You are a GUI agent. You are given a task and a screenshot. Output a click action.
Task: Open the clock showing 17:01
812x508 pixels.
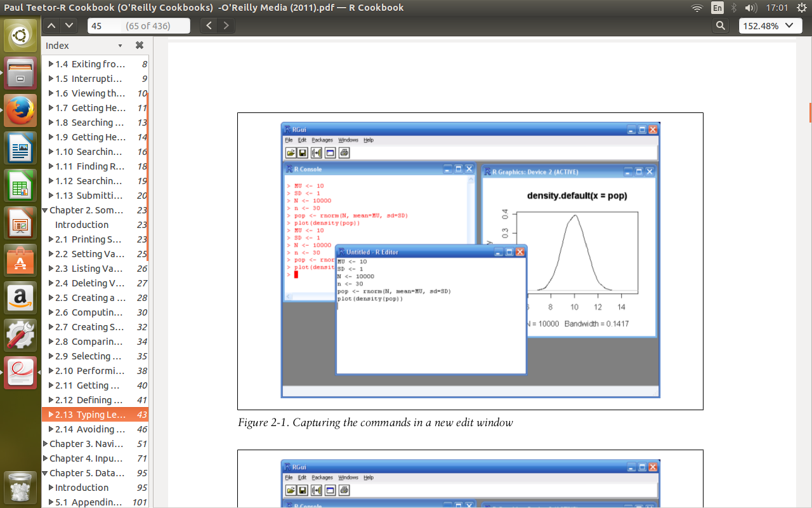pyautogui.click(x=776, y=8)
